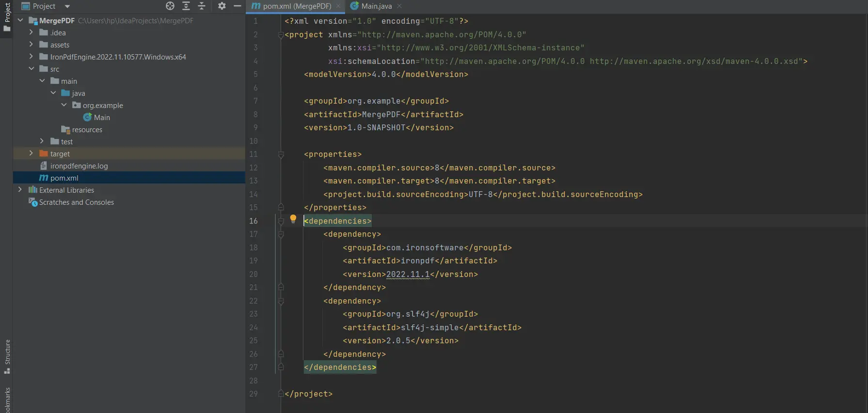Screen dimensions: 868x413
Task: Click the resources folder icon
Action: click(x=66, y=129)
